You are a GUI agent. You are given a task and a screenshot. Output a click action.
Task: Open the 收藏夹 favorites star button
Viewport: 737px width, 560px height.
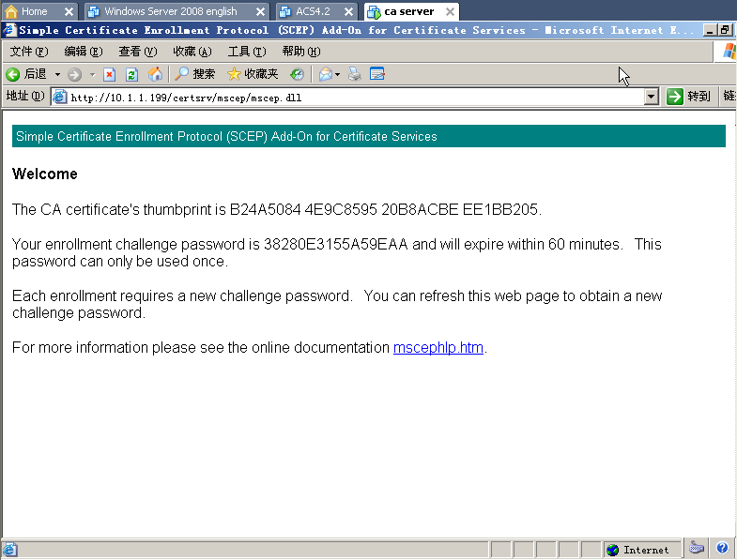coord(253,74)
